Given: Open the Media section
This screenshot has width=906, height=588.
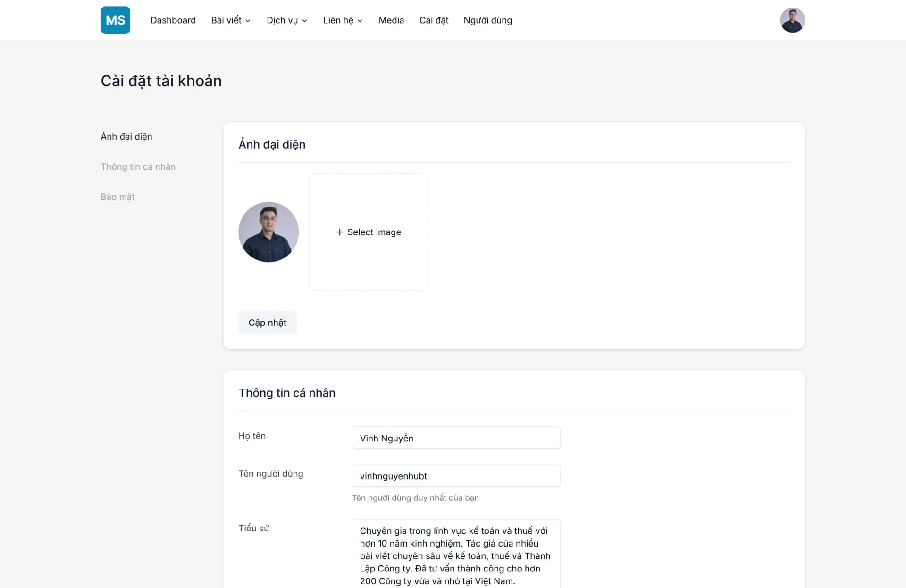Looking at the screenshot, I should [x=391, y=20].
